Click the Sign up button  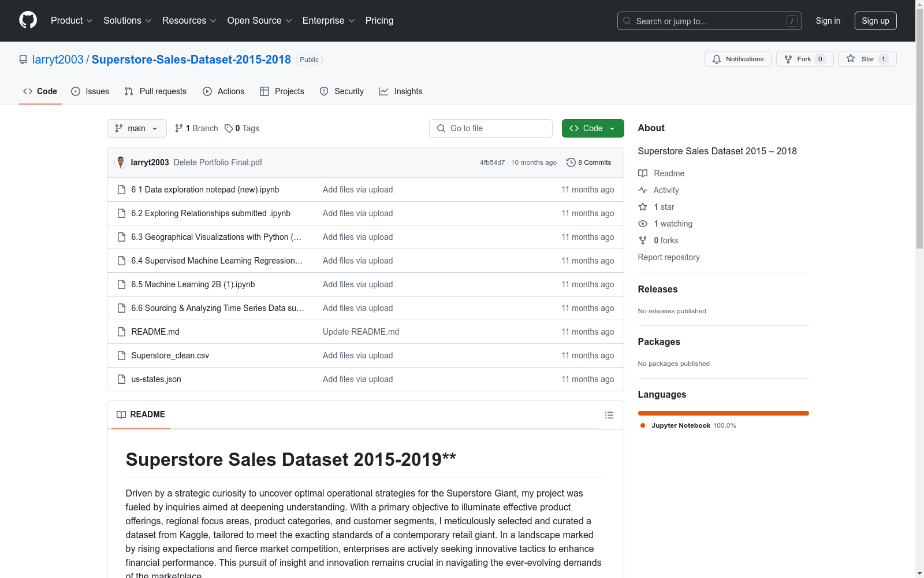[875, 21]
